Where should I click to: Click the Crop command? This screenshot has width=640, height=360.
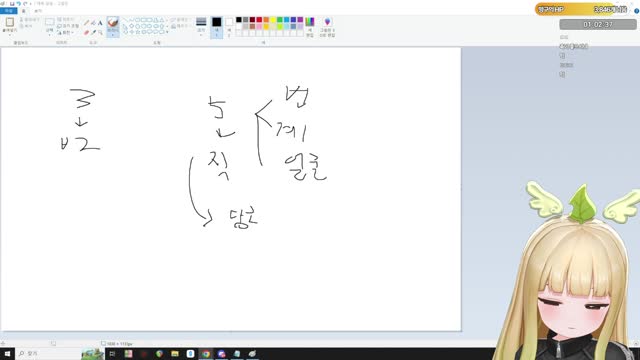[65, 20]
